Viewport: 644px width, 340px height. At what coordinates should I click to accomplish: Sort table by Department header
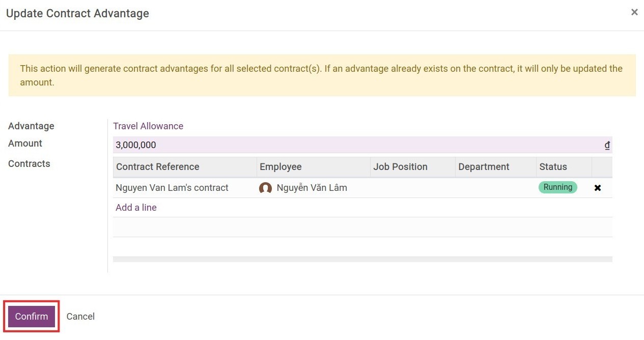pyautogui.click(x=484, y=167)
